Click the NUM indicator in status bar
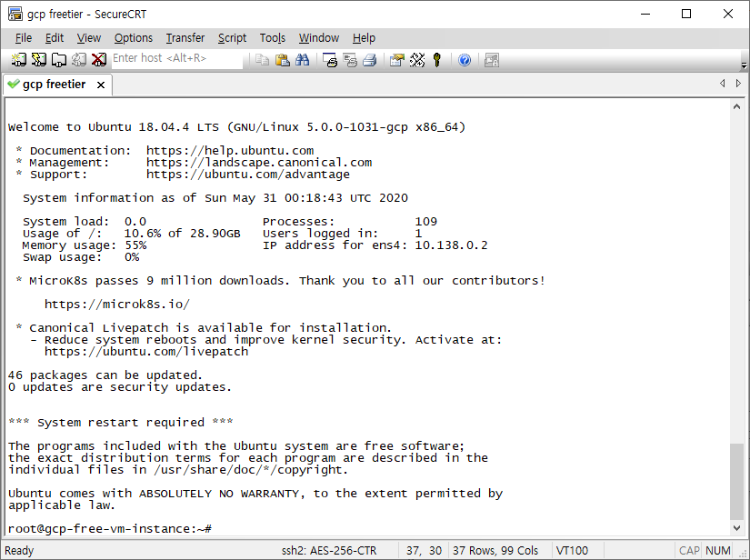The width and height of the screenshot is (750, 560). pyautogui.click(x=718, y=551)
